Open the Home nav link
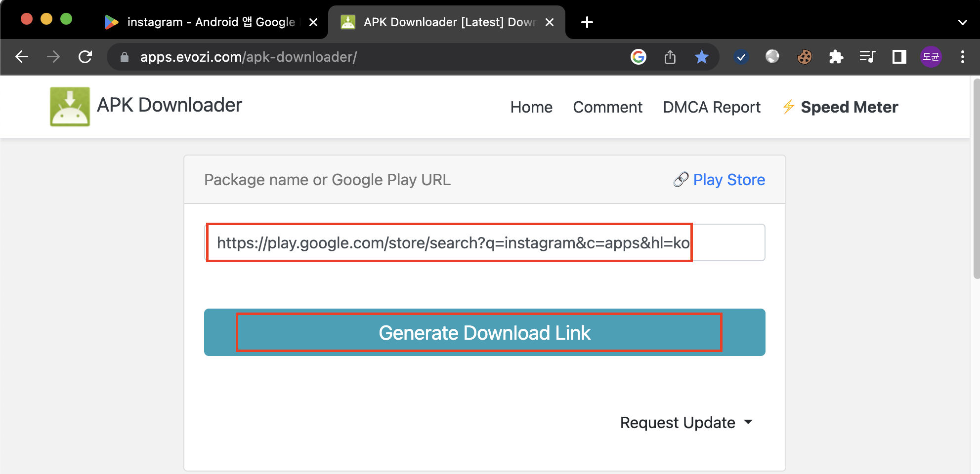980x474 pixels. (x=531, y=107)
